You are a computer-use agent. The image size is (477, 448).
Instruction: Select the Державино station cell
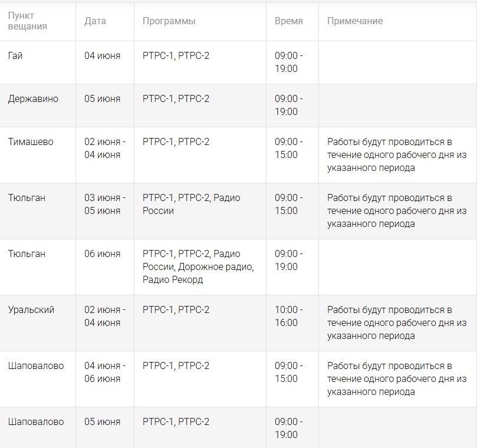tap(33, 99)
